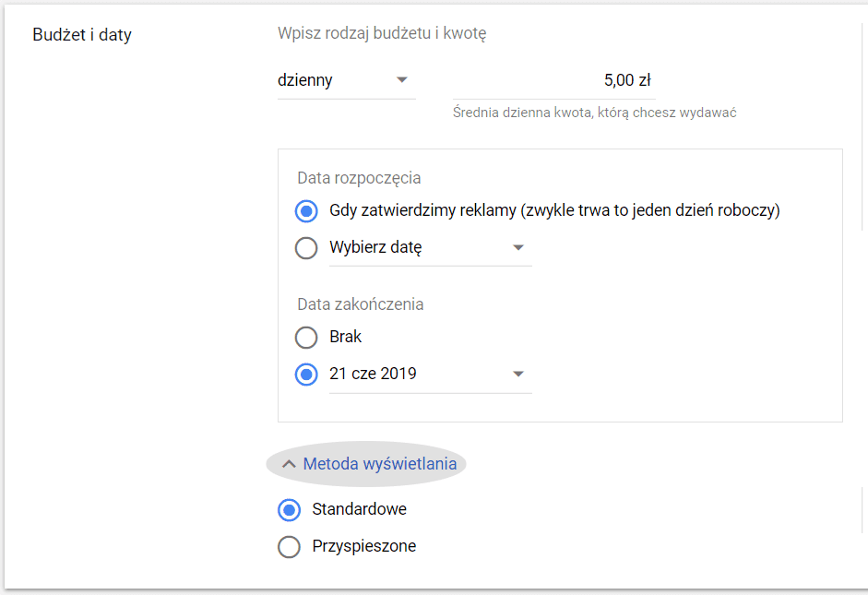868x595 pixels.
Task: Select the Wybierz datę start date radio
Action: pos(306,248)
